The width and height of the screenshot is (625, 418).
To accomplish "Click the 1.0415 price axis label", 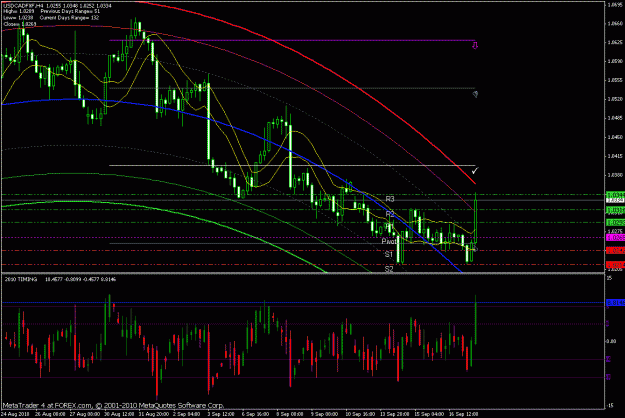I will click(x=615, y=156).
